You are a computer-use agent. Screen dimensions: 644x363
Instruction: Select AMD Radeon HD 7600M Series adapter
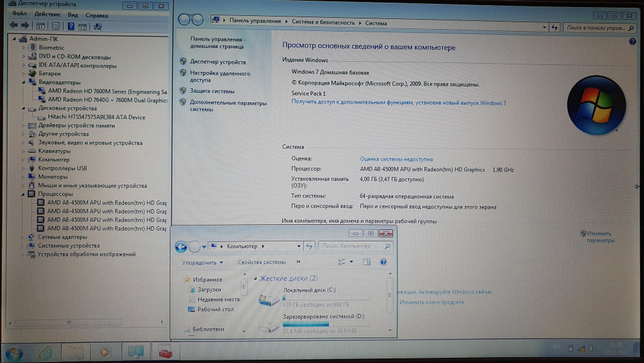pos(107,92)
